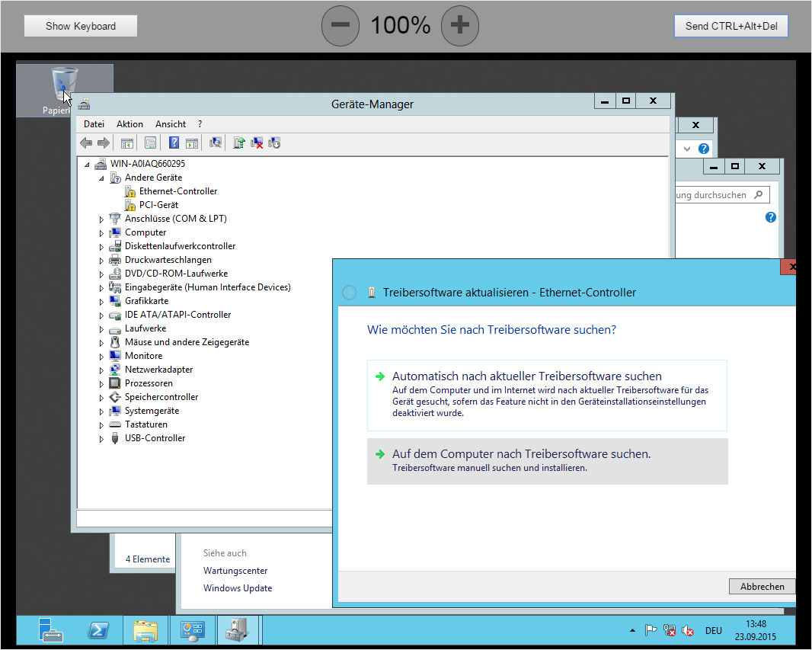Open the Control Panel taskbar icon
The height and width of the screenshot is (650, 812).
[x=193, y=630]
